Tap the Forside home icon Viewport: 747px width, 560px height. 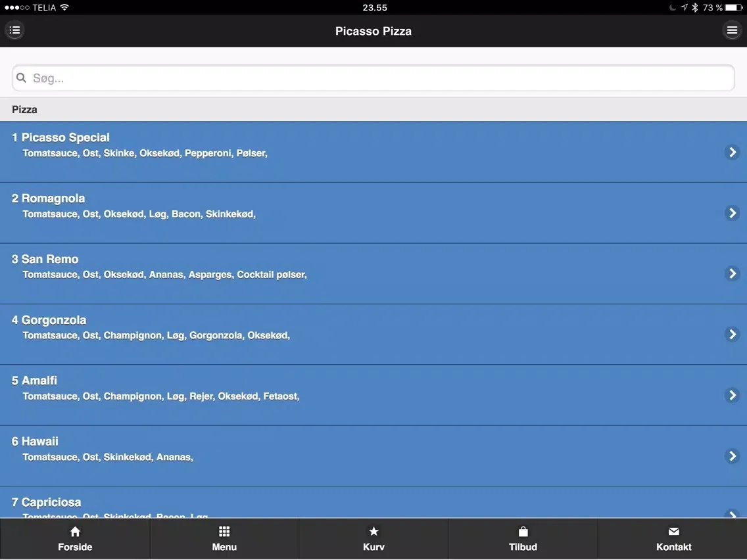pyautogui.click(x=75, y=532)
